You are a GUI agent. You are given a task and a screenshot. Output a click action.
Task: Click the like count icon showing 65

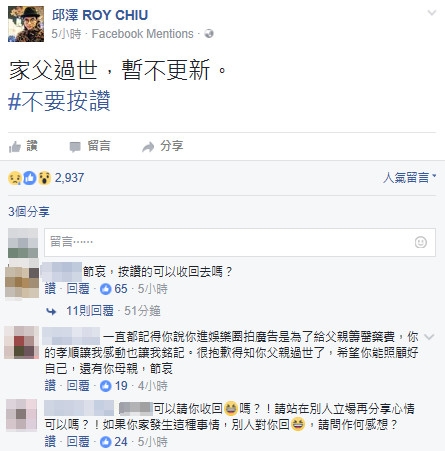click(106, 289)
